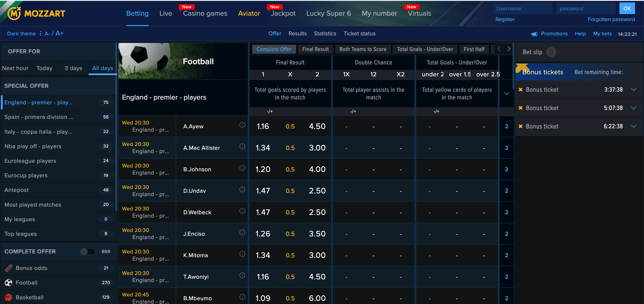Image resolution: width=644 pixels, height=304 pixels.
Task: Select odds 1.34 for A.Mac Allister
Action: coord(263,148)
